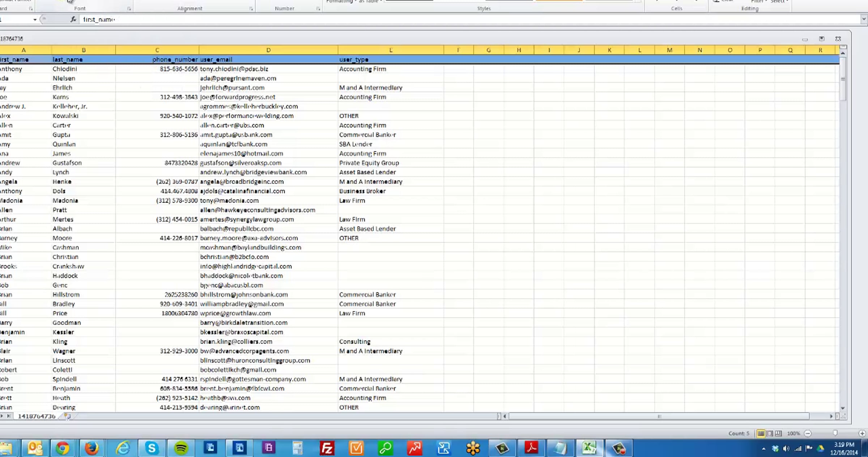Switch to Normal view mode
Viewport: 868px width, 457px height.
point(761,433)
